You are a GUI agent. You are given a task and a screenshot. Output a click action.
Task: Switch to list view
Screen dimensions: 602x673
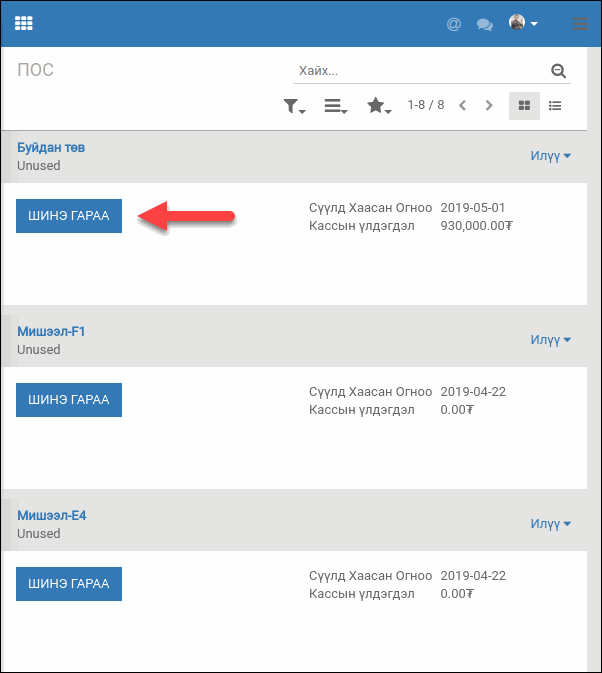point(555,105)
